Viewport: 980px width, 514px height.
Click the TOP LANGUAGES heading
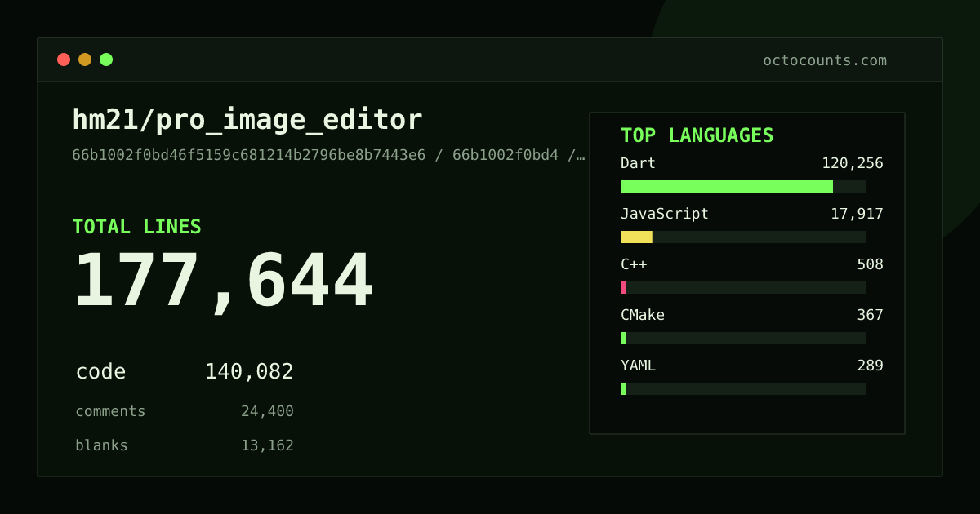point(697,135)
